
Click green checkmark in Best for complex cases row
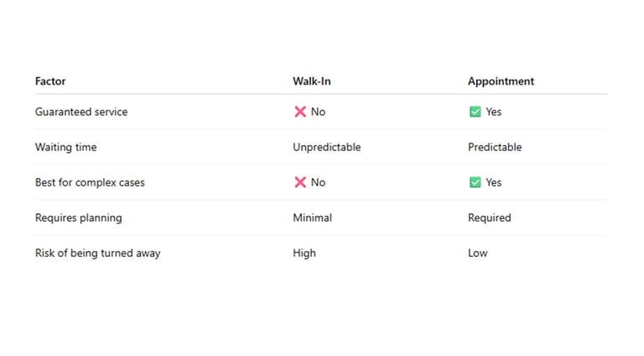coord(475,182)
